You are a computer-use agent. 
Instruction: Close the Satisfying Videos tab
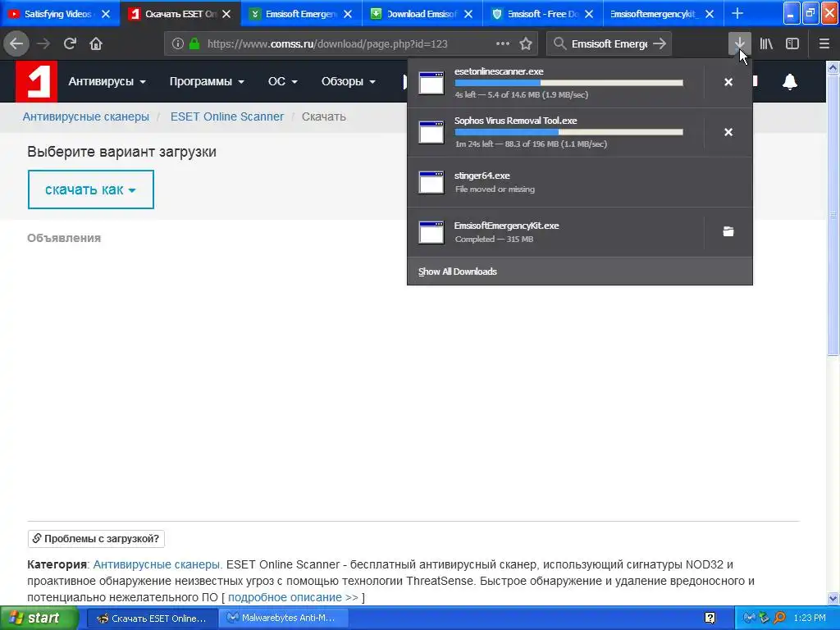click(106, 14)
